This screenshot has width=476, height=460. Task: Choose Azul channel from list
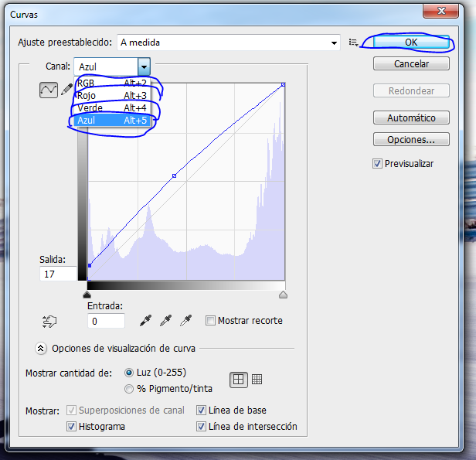112,121
